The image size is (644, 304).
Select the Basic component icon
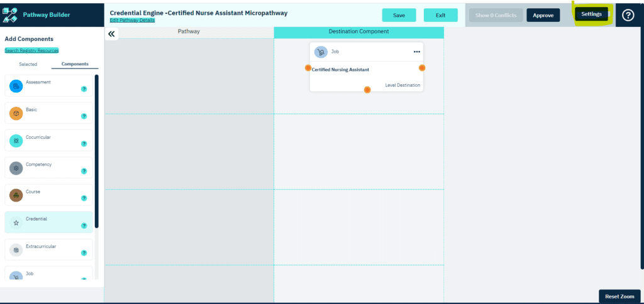pyautogui.click(x=16, y=113)
